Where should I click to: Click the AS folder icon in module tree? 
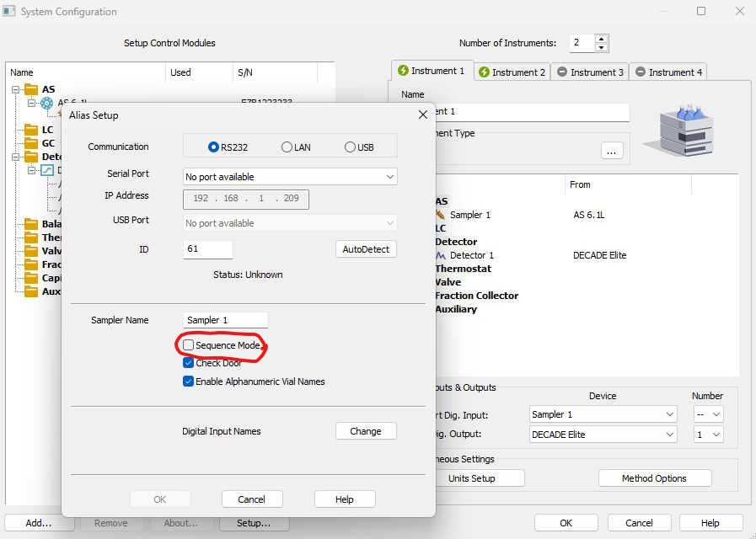click(x=31, y=89)
